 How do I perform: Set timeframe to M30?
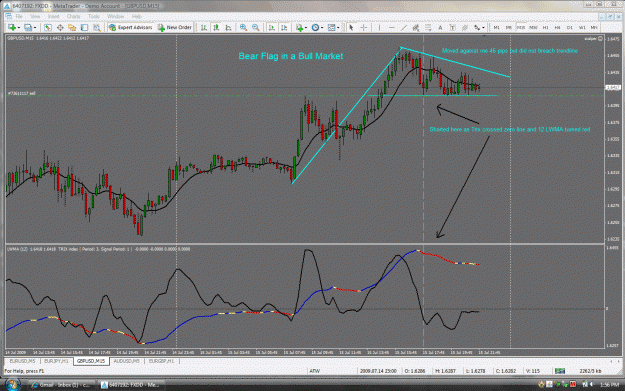coord(533,28)
